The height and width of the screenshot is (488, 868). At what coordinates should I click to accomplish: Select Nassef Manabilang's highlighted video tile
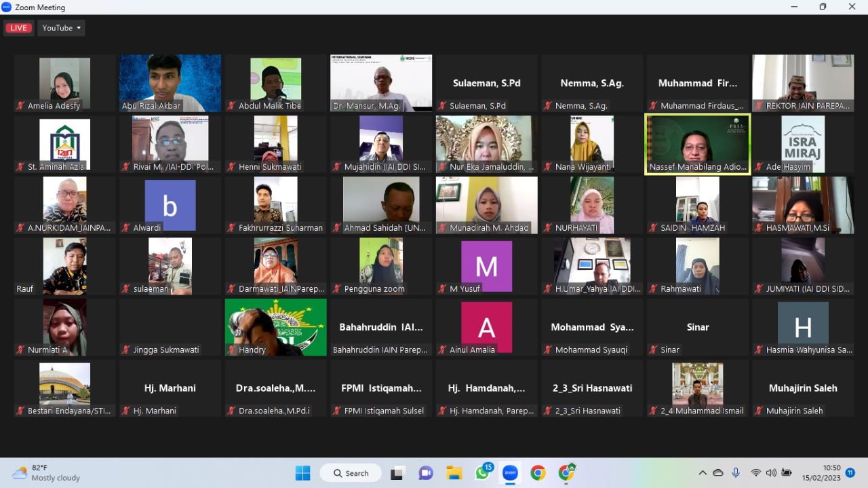point(697,144)
